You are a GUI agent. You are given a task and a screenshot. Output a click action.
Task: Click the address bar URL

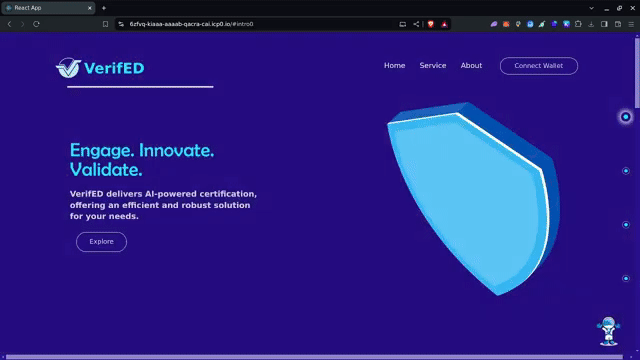(x=191, y=24)
